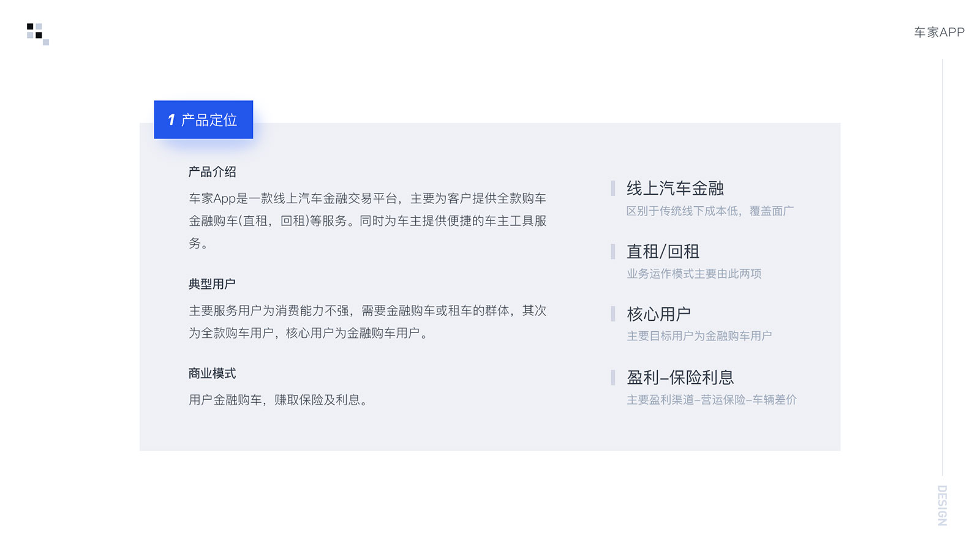Expand the 线上汽车金融 entry
The image size is (980, 551).
coord(675,189)
